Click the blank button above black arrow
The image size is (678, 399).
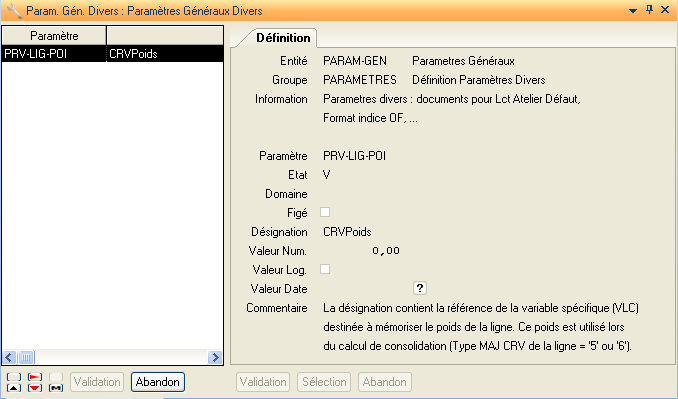pos(14,377)
